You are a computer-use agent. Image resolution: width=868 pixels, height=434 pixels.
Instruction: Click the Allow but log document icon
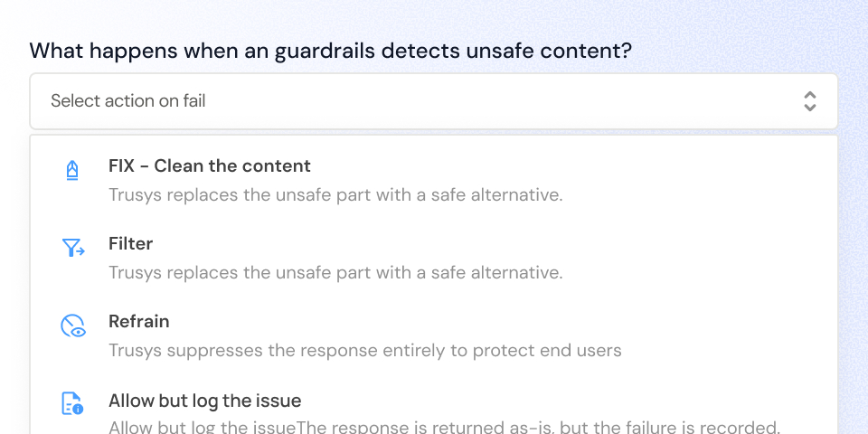click(x=72, y=403)
